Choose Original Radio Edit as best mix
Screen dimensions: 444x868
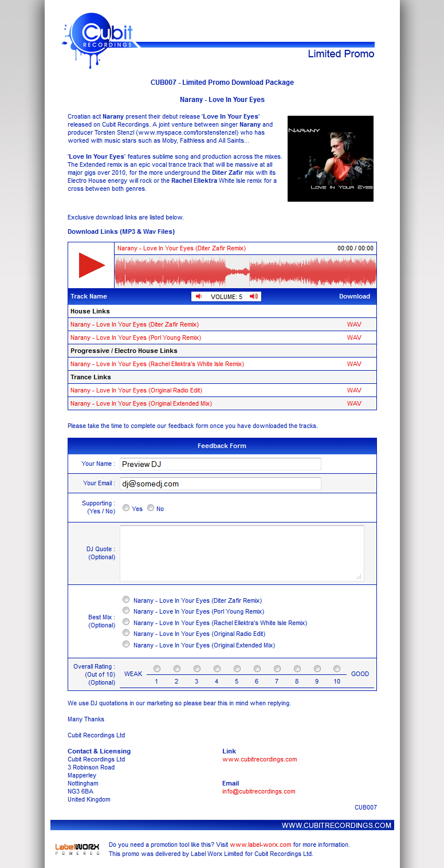tap(126, 633)
